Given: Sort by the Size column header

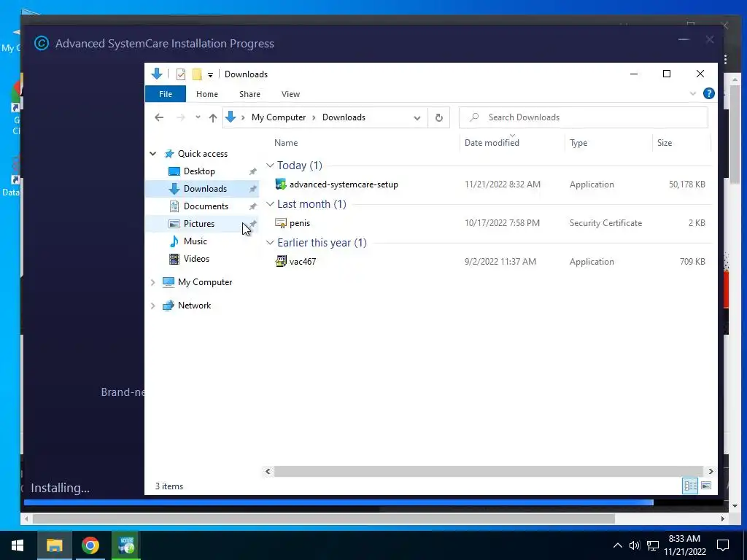Looking at the screenshot, I should point(664,142).
